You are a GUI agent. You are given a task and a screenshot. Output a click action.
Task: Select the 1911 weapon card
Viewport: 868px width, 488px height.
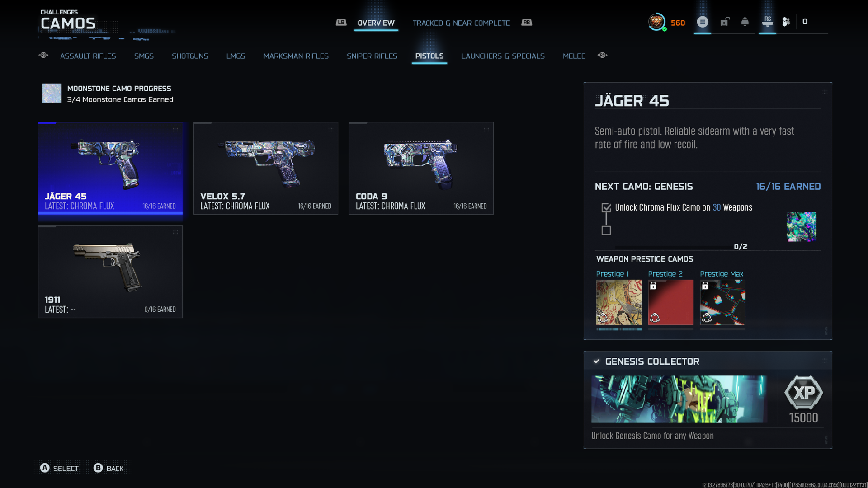[110, 272]
